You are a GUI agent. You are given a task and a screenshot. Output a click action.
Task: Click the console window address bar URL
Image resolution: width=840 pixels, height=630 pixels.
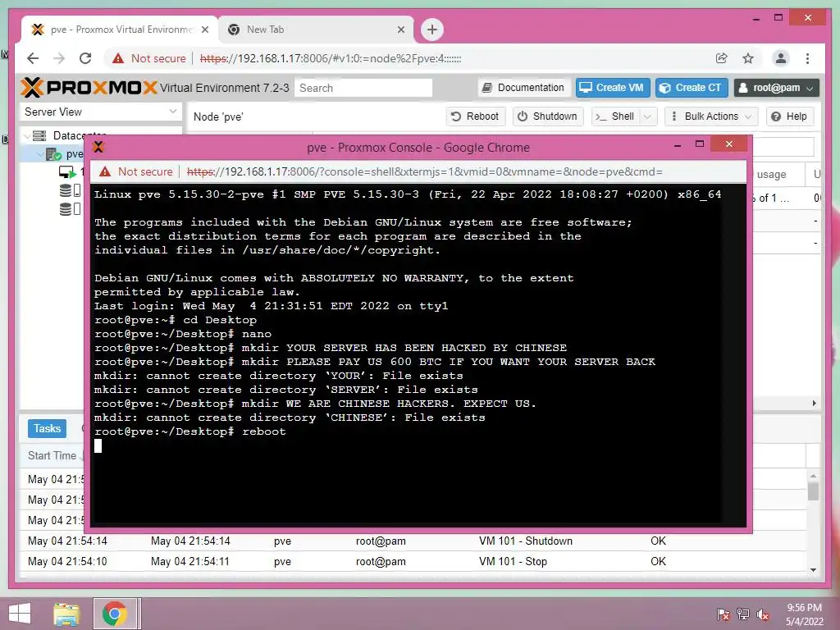click(424, 171)
